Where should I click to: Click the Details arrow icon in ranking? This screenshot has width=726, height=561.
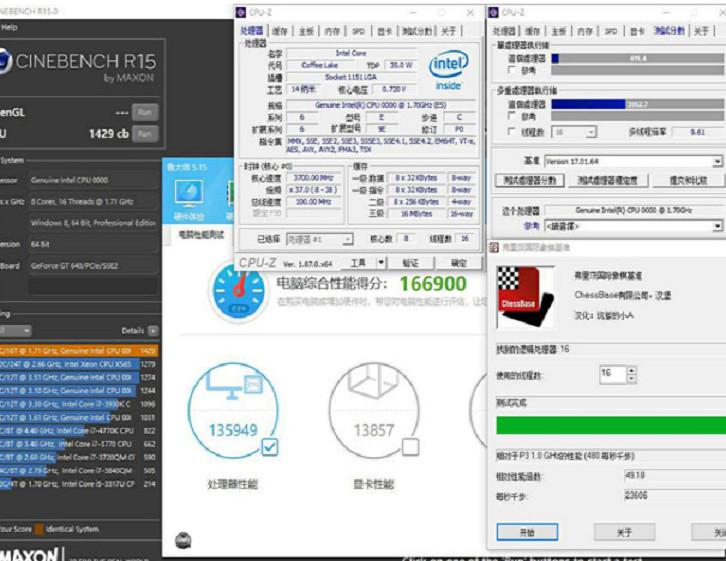point(153,330)
